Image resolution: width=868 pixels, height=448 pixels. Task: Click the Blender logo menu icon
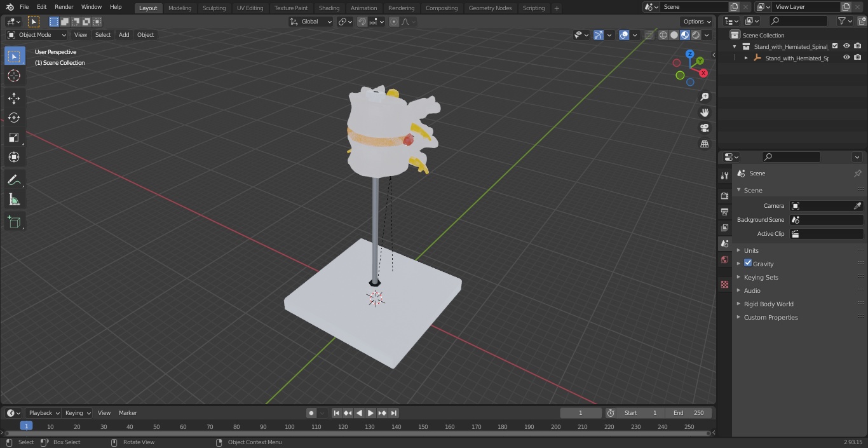pyautogui.click(x=10, y=7)
